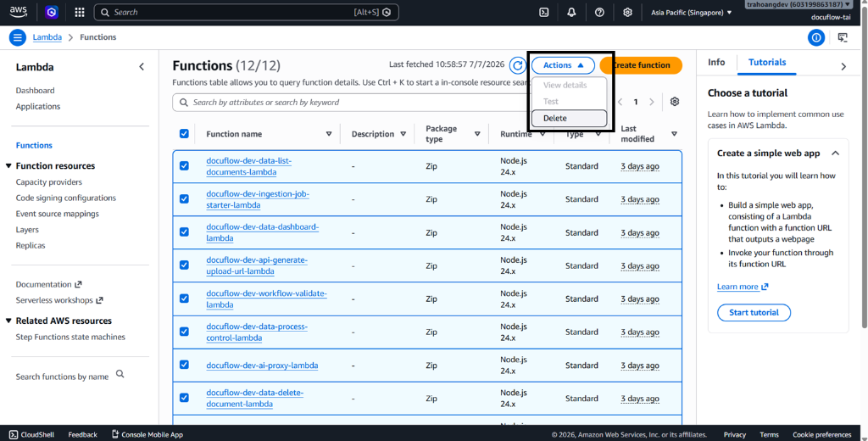The image size is (868, 441).
Task: Open Step Functions state machines link
Action: [70, 337]
